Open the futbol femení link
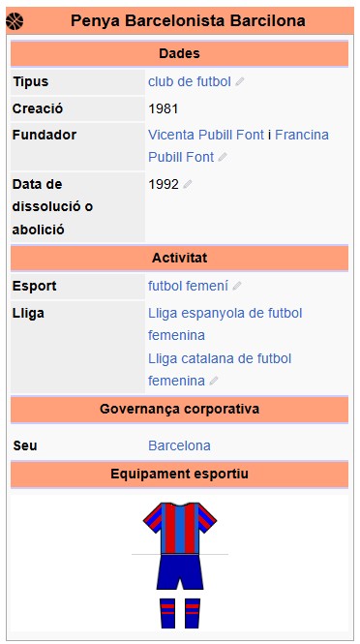The width and height of the screenshot is (360, 644). [x=188, y=286]
